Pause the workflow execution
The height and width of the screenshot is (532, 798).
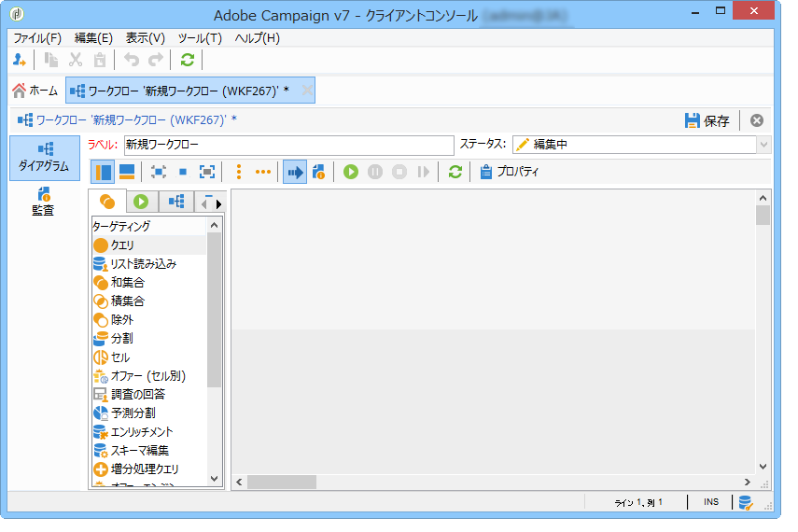click(x=375, y=172)
